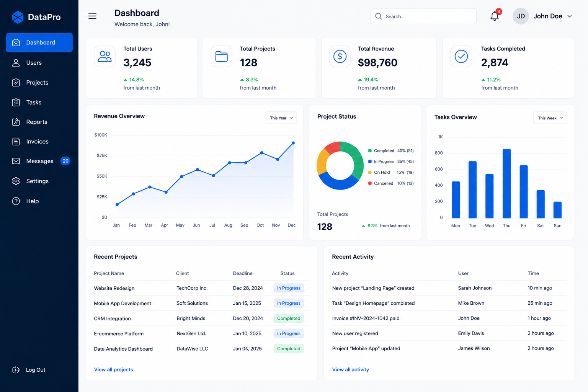Click the Projects clipboard icon in sidebar
Screen dimensions: 588x392
point(16,82)
